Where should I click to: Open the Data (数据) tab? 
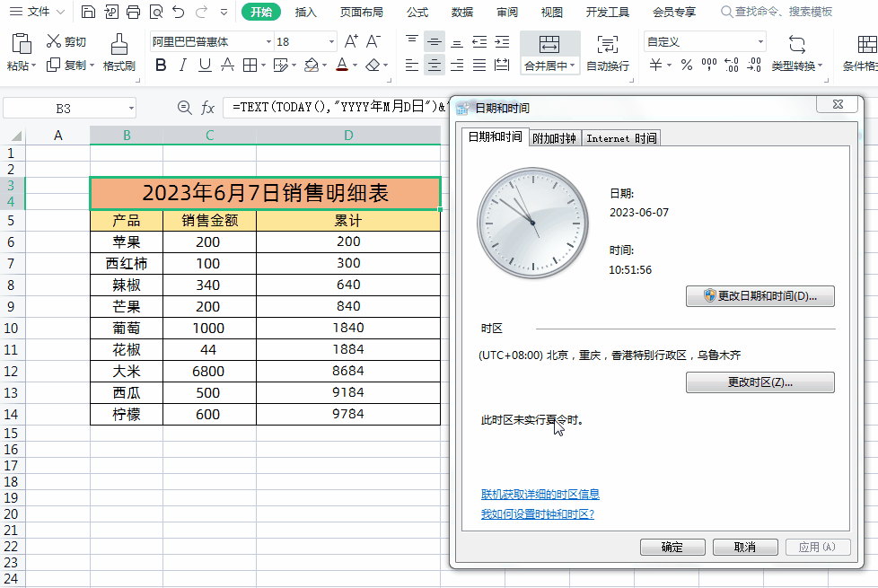click(x=462, y=12)
